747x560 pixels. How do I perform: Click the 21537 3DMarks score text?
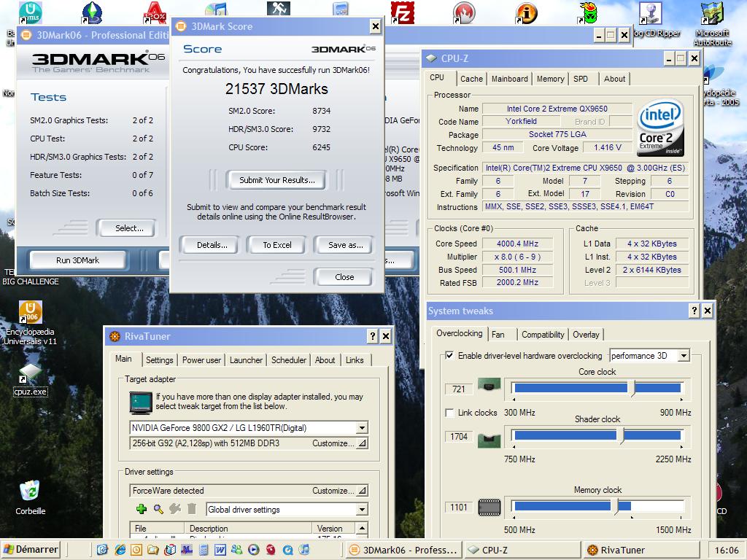(276, 89)
